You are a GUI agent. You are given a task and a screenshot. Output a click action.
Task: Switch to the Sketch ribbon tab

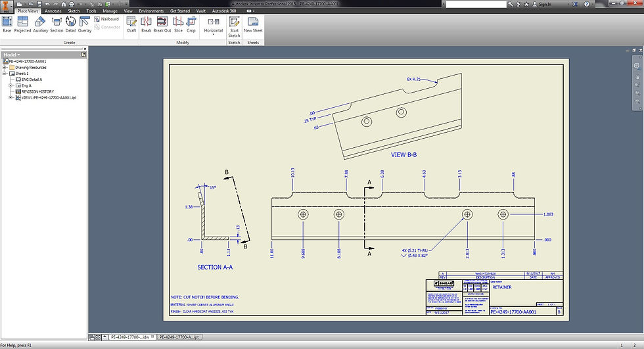click(74, 11)
